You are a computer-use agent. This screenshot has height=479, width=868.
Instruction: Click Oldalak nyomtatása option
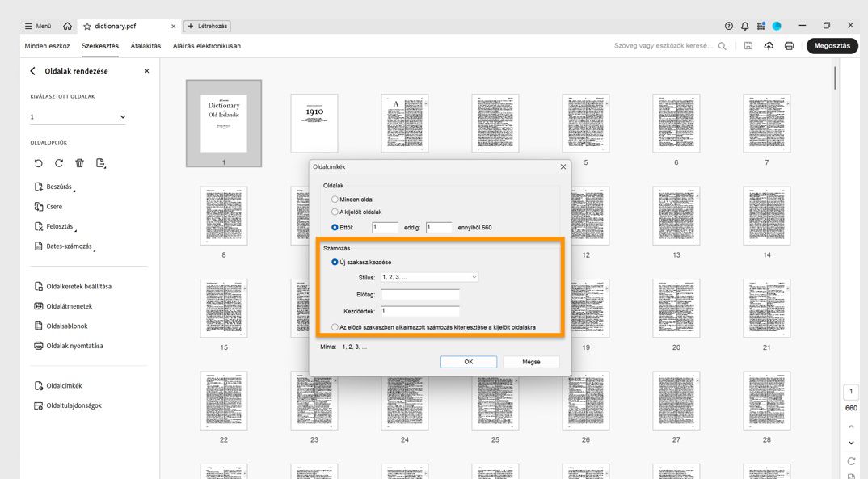click(x=69, y=346)
